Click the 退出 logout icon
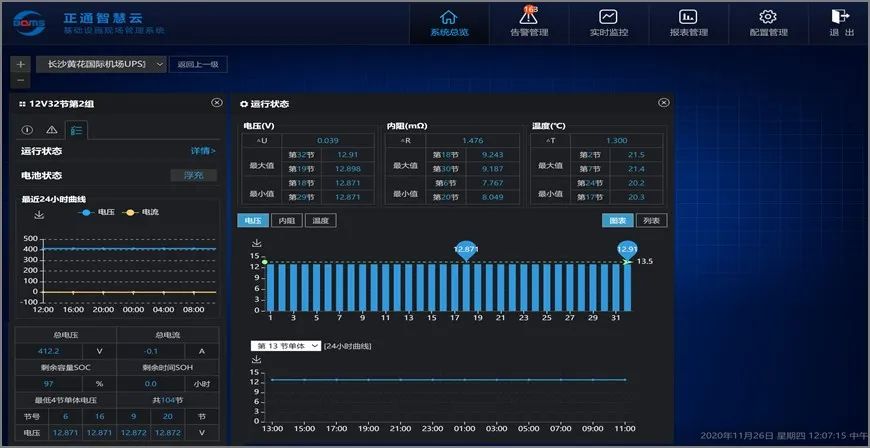Viewport: 870px width, 448px height. (841, 16)
